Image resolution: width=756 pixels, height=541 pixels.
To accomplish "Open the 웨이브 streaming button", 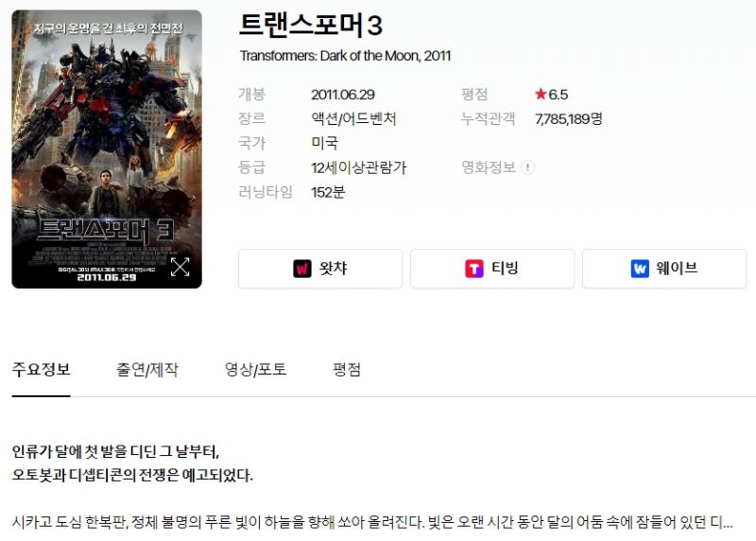I will coord(664,269).
